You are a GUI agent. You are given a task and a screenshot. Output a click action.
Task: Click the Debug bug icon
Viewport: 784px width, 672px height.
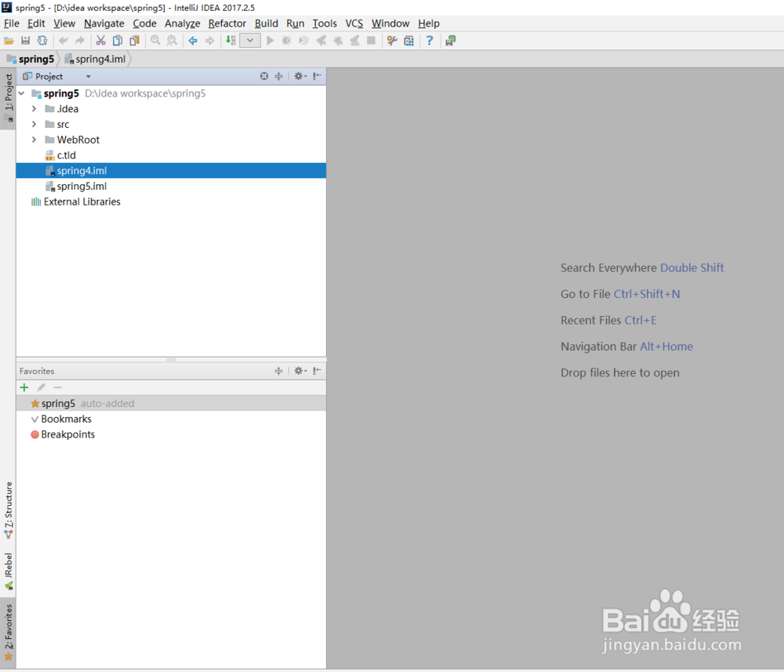tap(286, 41)
